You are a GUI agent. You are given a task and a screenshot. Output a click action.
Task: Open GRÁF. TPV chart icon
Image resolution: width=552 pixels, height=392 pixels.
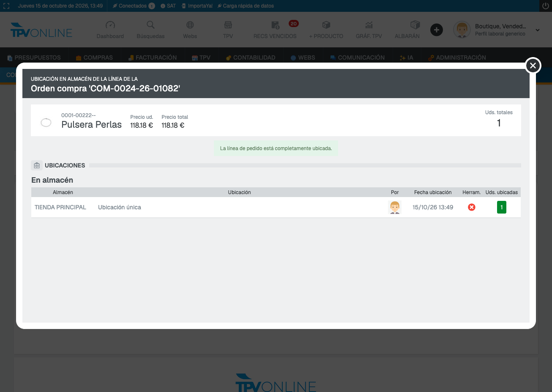point(369,25)
